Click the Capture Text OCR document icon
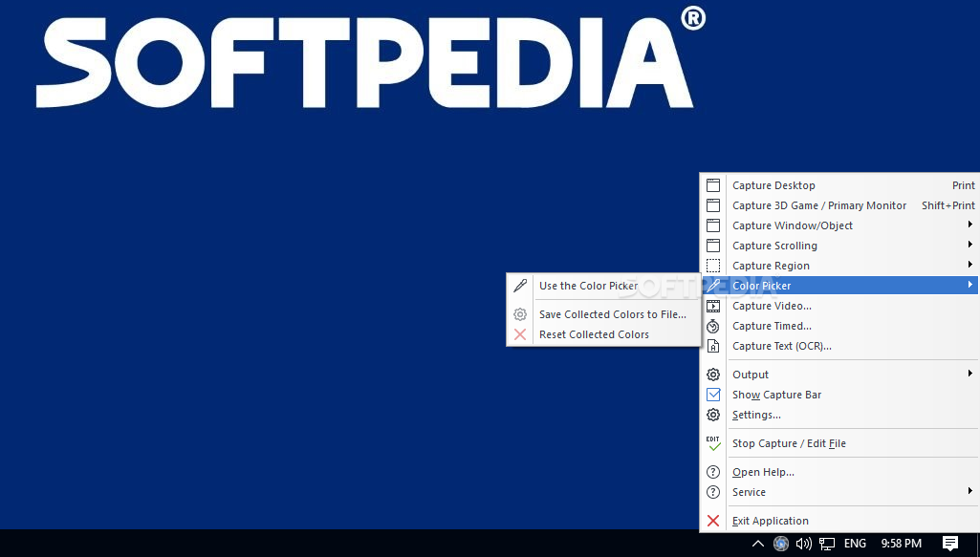Viewport: 980px width, 557px height. (713, 346)
